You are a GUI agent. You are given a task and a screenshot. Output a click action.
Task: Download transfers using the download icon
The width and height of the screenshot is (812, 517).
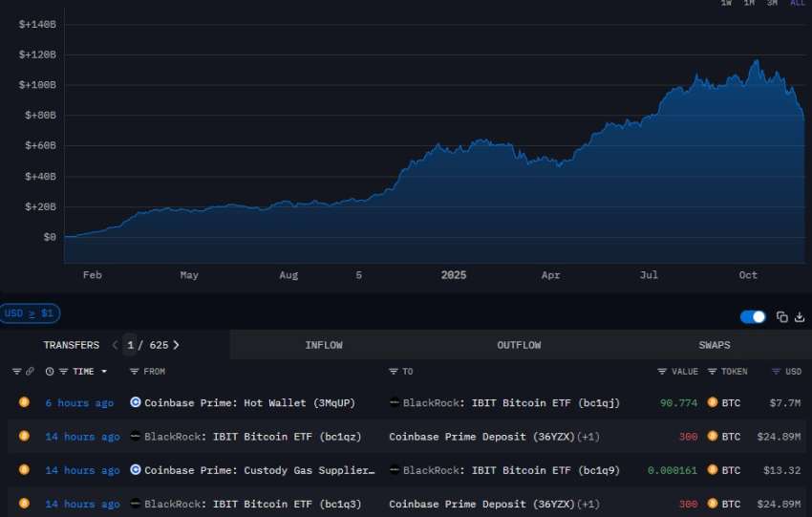click(x=800, y=317)
